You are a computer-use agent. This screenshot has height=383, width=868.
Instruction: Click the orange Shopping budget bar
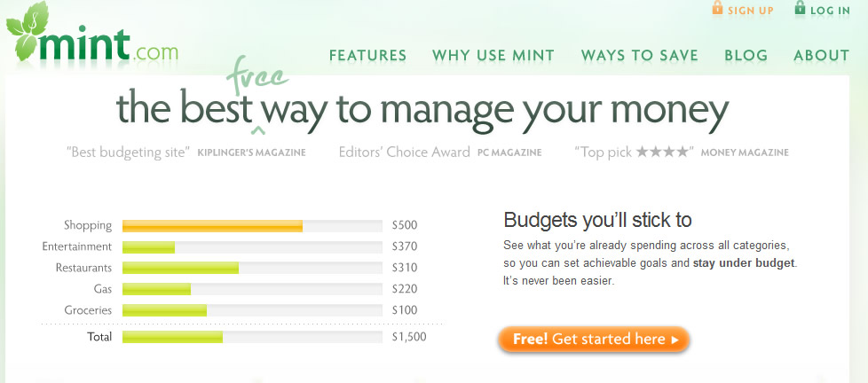coord(212,225)
